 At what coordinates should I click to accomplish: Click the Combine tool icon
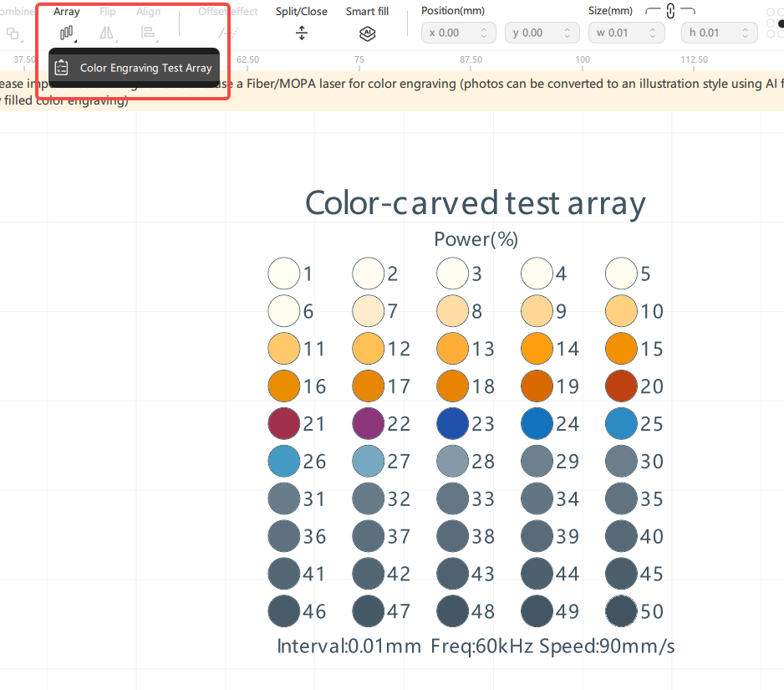(x=13, y=33)
